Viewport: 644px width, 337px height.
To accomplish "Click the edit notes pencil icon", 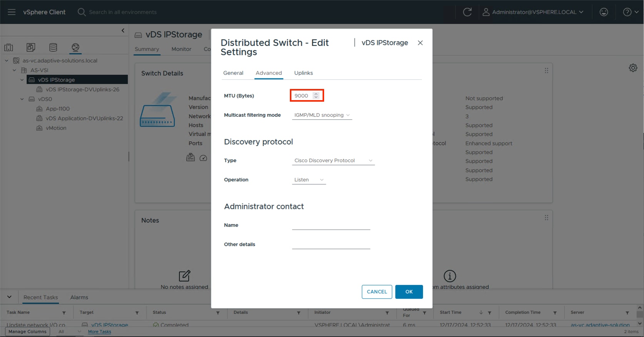I will tap(184, 276).
